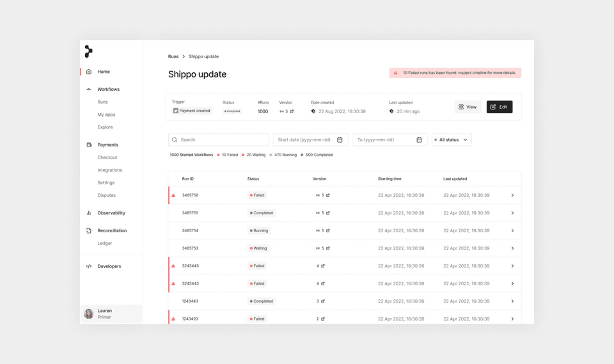Click Waiting status badge of 3465753
Viewport: 614px width, 364px height.
click(x=258, y=248)
